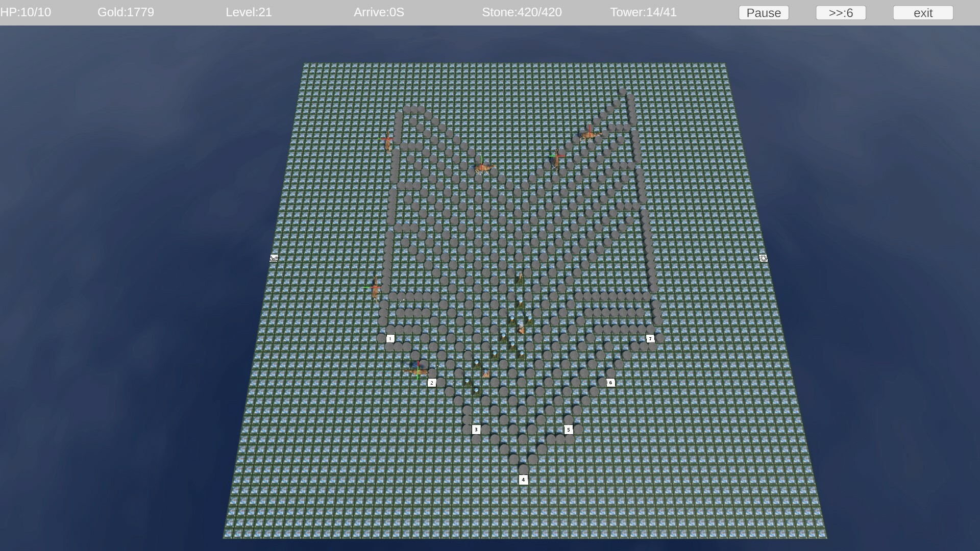
Task: Select the tower beside marker 2
Action: tap(418, 369)
